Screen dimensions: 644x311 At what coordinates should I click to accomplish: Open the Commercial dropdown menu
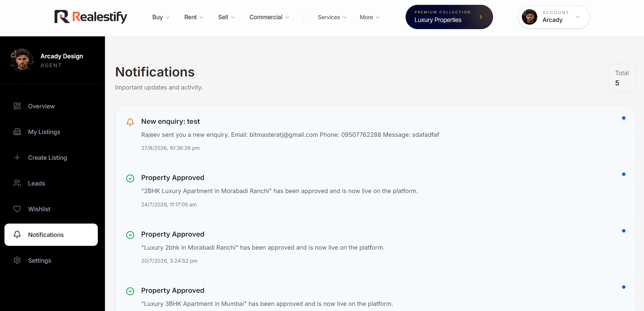coord(269,17)
